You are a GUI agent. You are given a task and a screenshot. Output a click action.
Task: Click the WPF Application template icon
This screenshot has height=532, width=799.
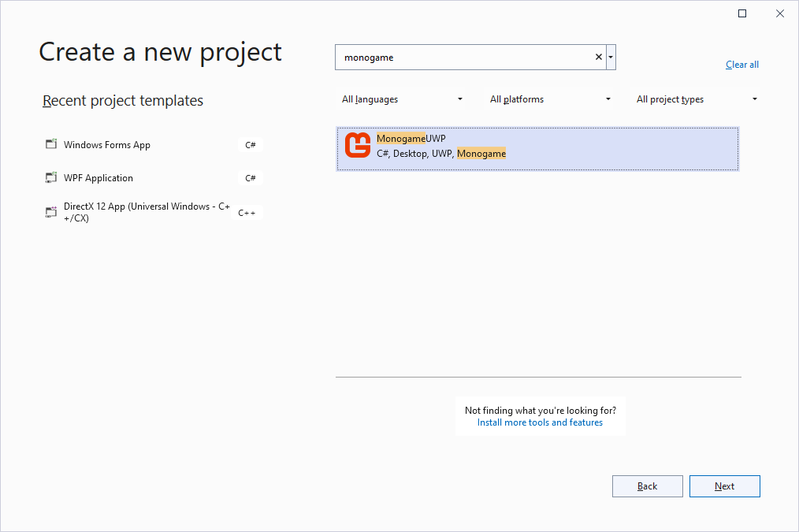point(51,177)
